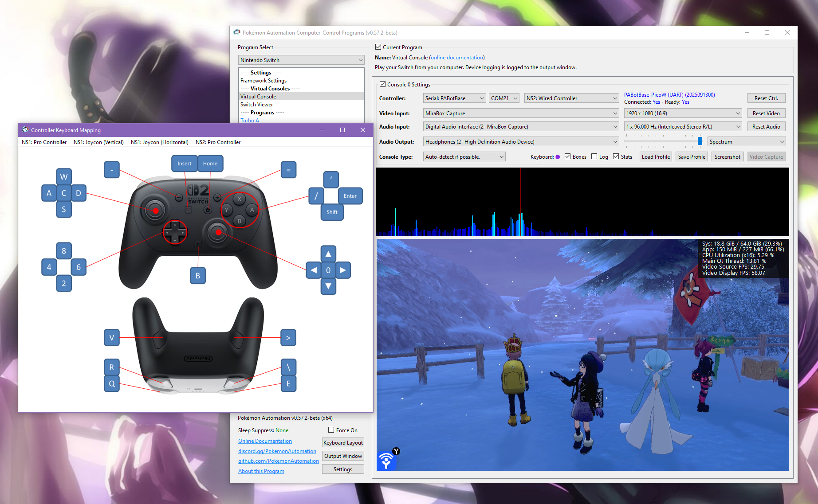This screenshot has height=504, width=818.
Task: Click the Screenshot button
Action: [x=727, y=157]
